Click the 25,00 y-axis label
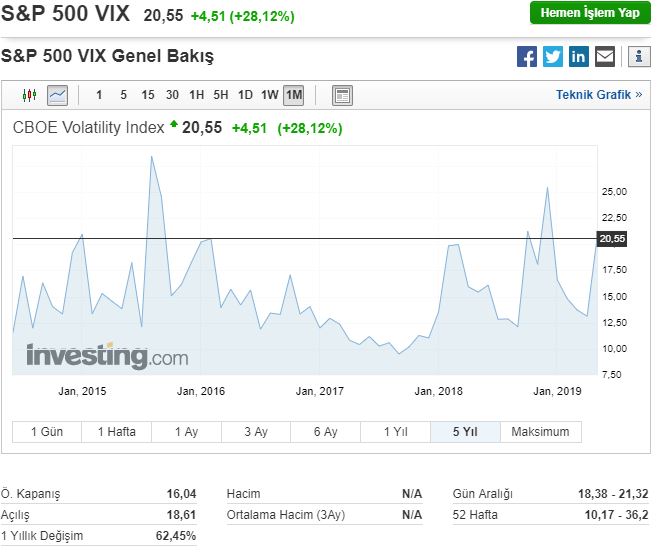 (614, 192)
